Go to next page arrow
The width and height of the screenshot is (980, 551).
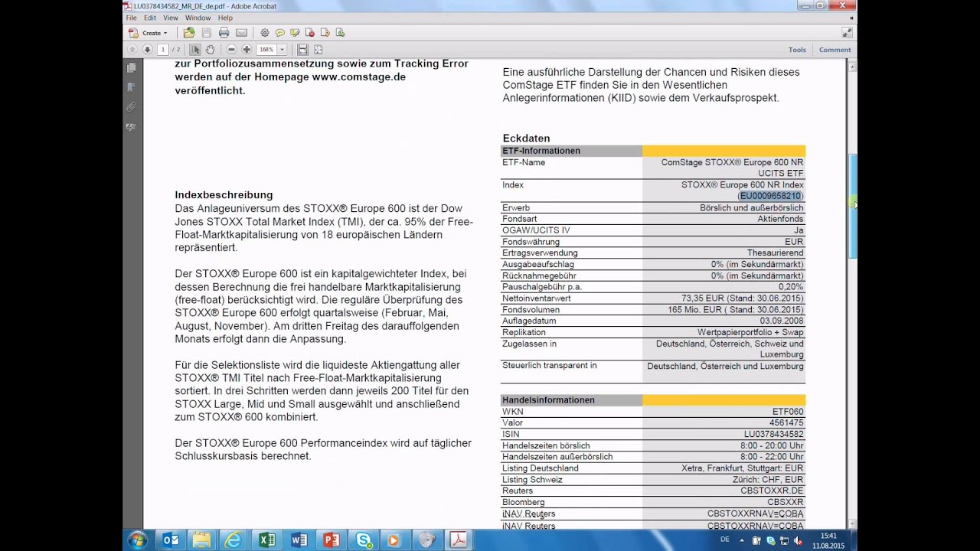147,50
